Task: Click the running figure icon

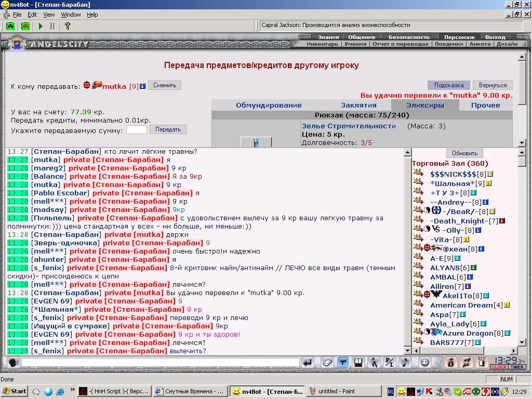Action: 374,363
